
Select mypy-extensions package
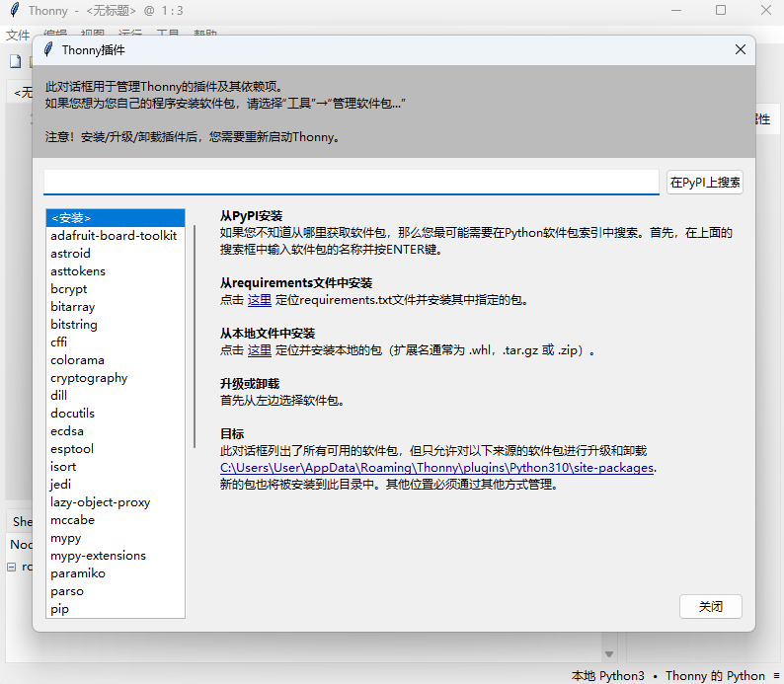point(115,556)
